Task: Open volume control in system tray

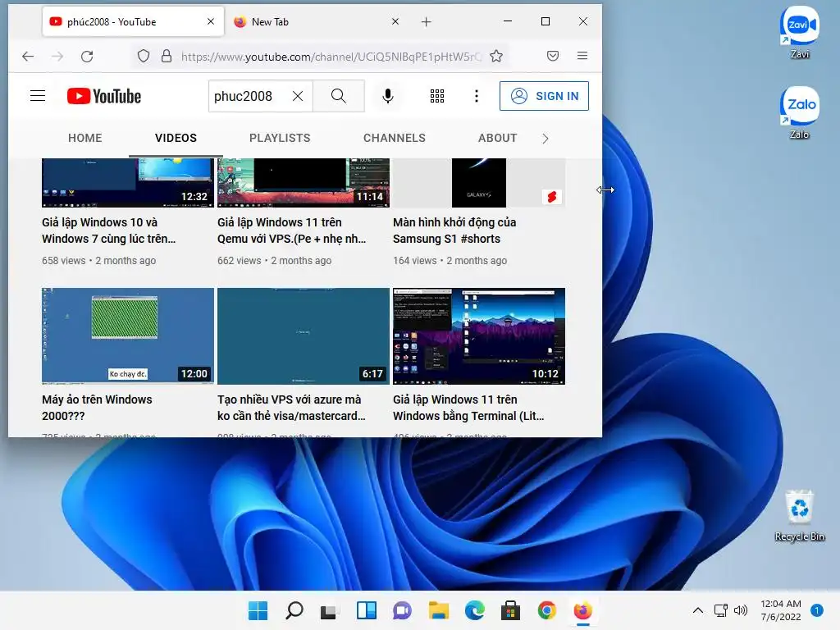Action: click(741, 610)
